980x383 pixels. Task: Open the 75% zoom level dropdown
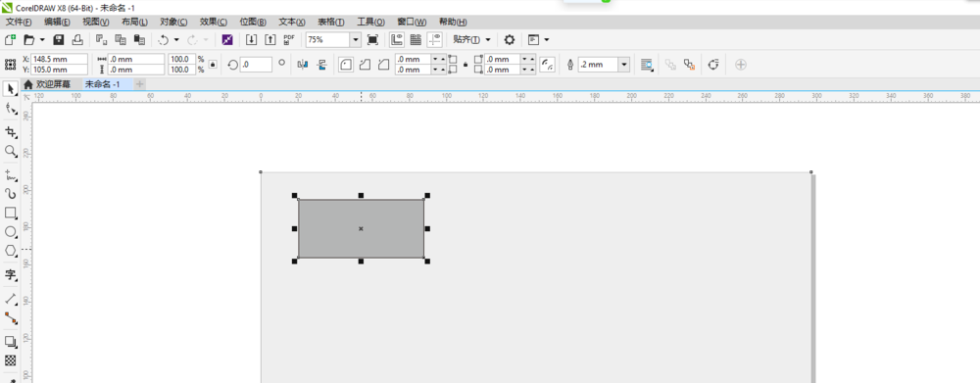point(356,39)
